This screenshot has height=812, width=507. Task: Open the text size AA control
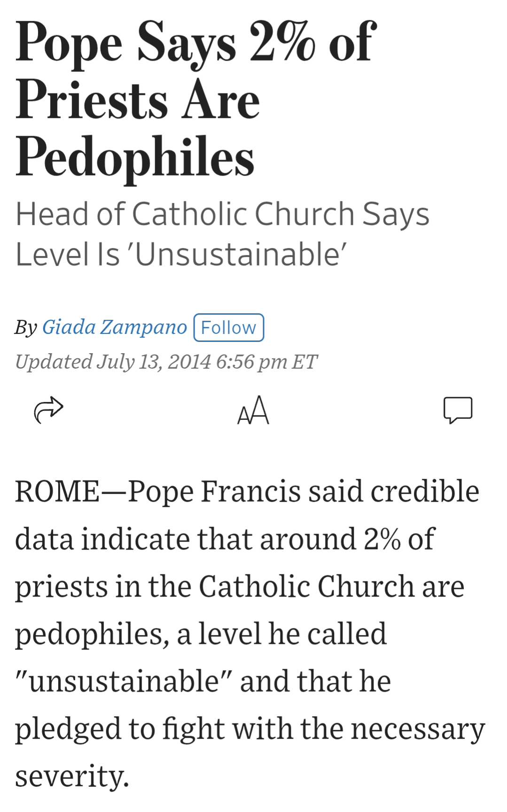pos(253,410)
